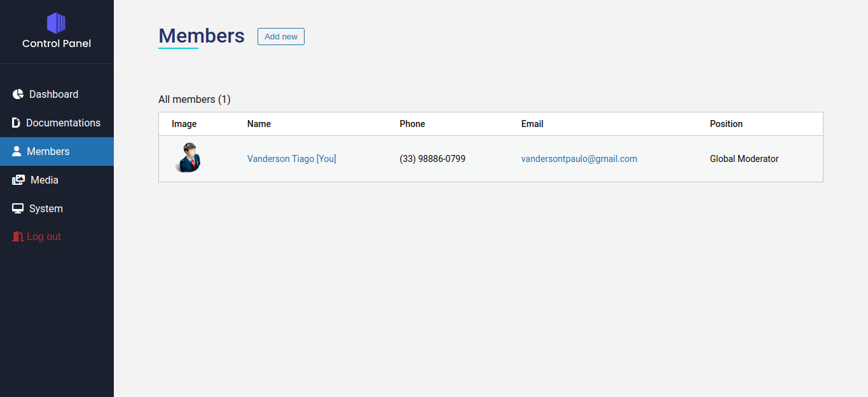Click the phone number (33) 98886-0799

point(432,159)
